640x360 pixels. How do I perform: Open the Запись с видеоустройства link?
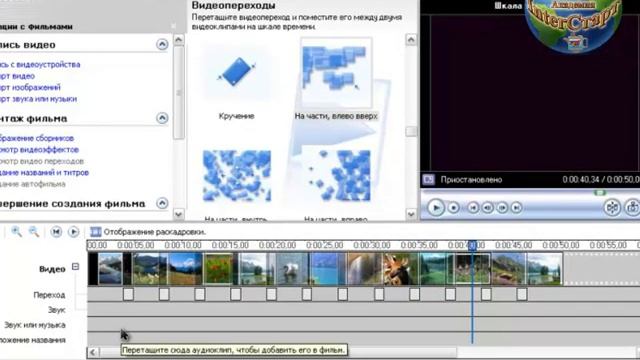click(40, 64)
